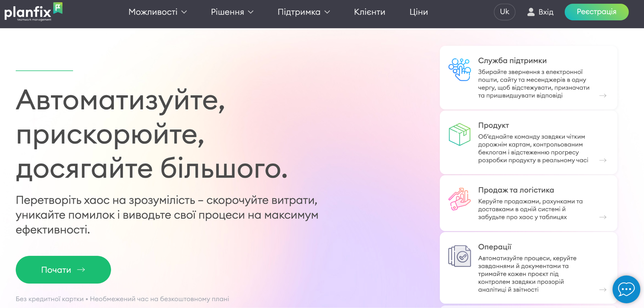
Task: Switch language using the Uk selector
Action: click(504, 12)
